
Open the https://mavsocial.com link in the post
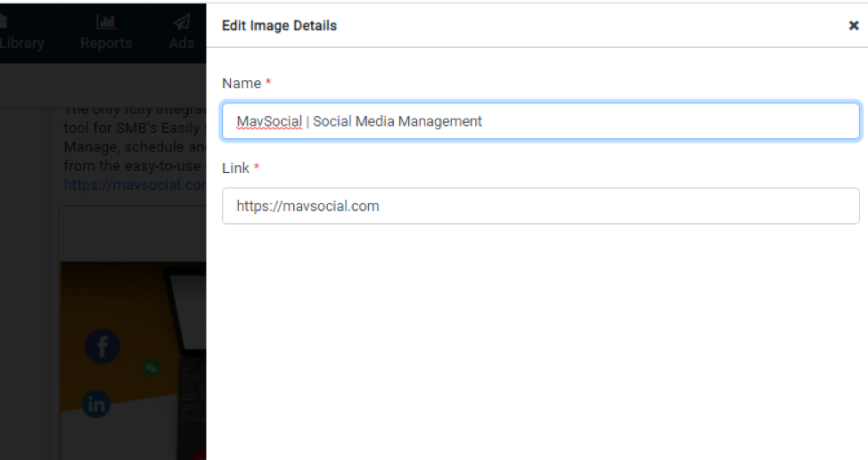coord(135,185)
